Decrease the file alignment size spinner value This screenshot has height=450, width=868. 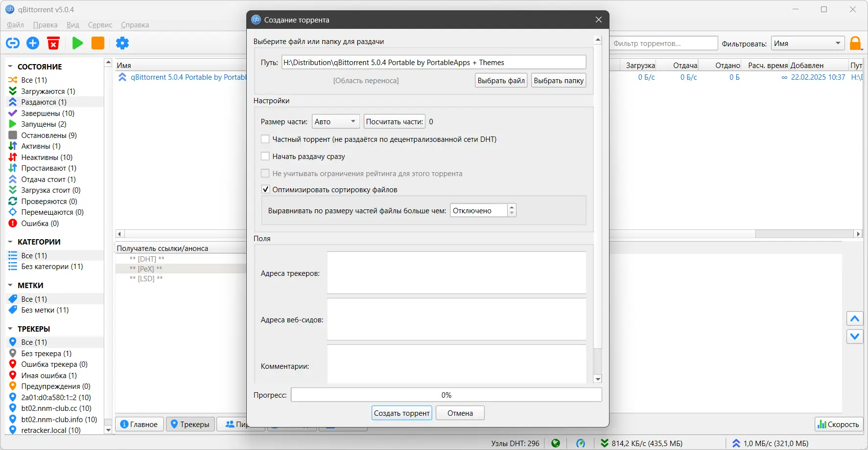(x=512, y=214)
